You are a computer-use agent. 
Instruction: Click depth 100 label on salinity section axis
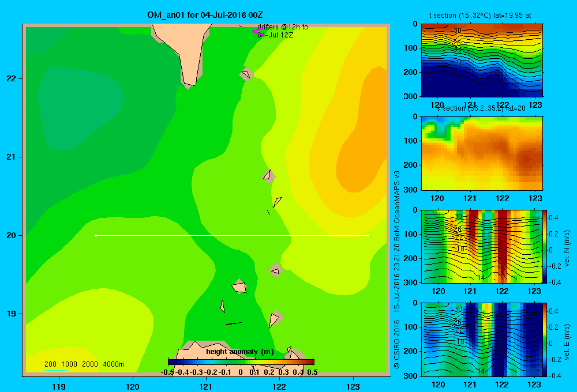click(411, 141)
